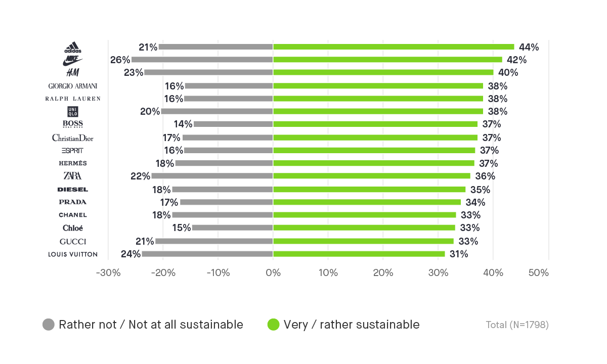Click the Total (N=1798) note

point(517,325)
